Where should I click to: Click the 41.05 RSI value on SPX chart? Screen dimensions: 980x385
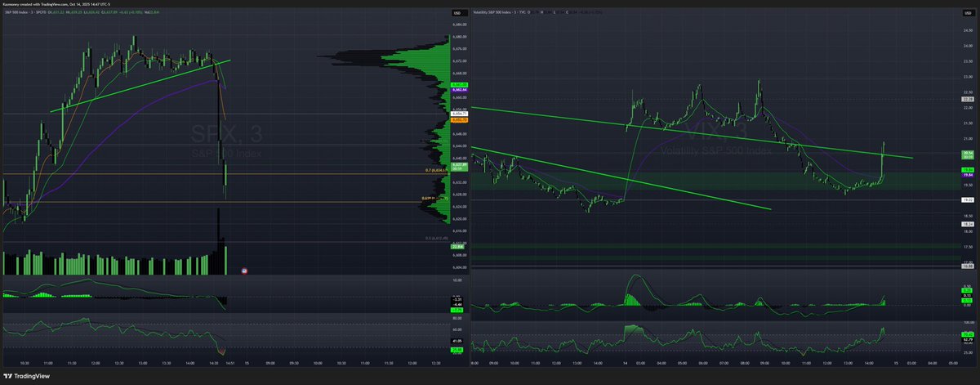pos(457,340)
